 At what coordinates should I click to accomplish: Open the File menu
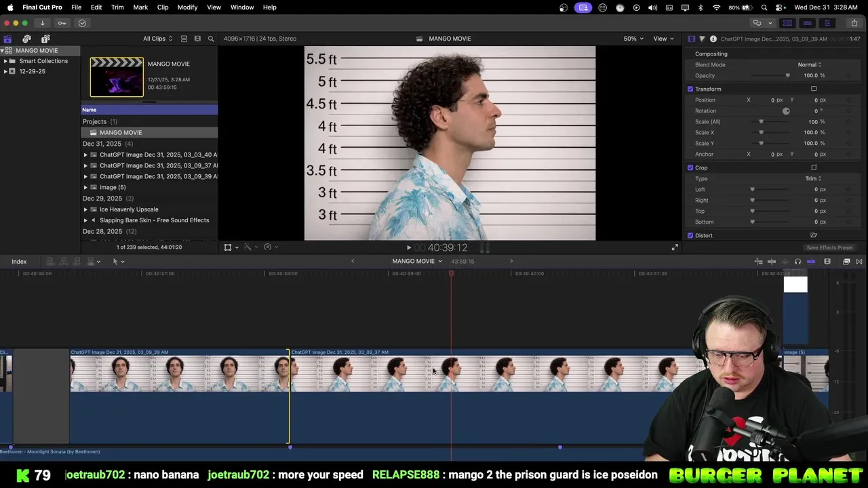(x=77, y=7)
